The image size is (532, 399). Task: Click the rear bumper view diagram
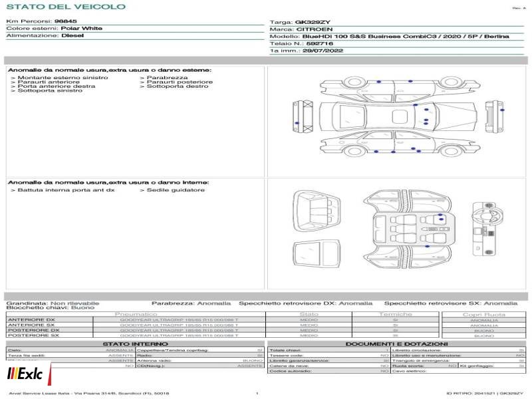tap(495, 117)
